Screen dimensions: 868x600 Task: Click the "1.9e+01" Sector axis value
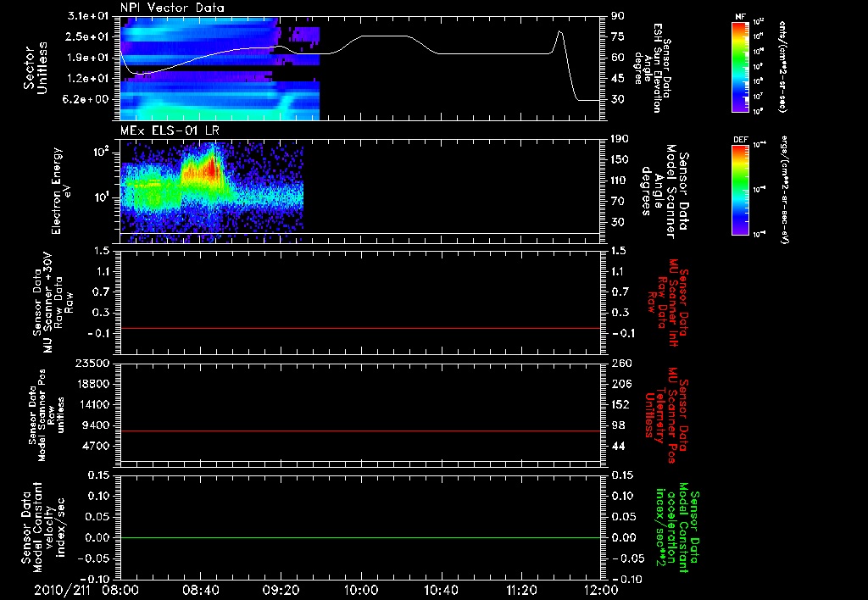pyautogui.click(x=88, y=58)
